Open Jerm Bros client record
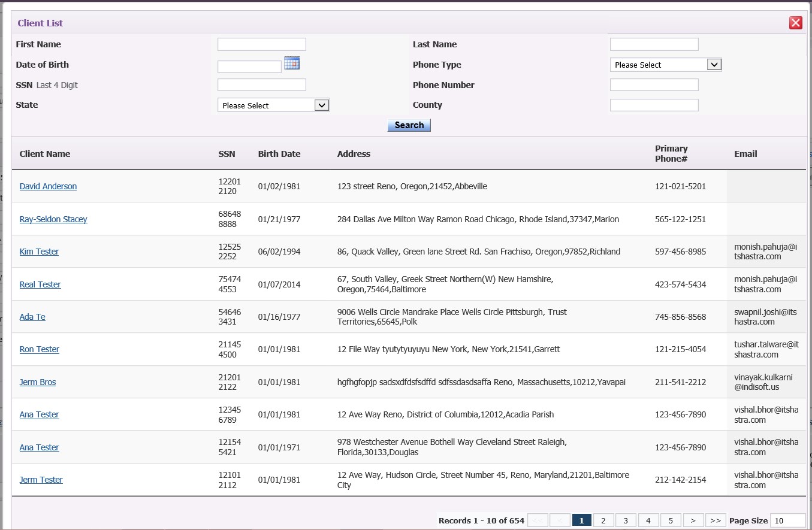 click(x=38, y=382)
